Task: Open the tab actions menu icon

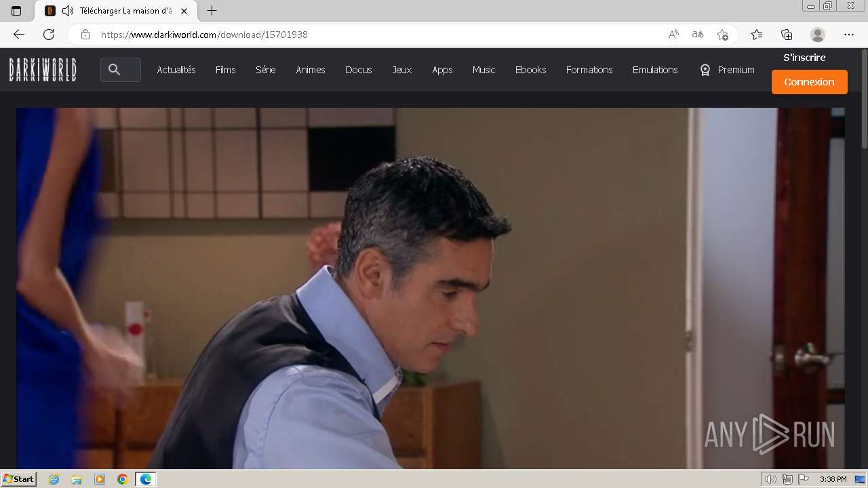Action: click(x=16, y=11)
